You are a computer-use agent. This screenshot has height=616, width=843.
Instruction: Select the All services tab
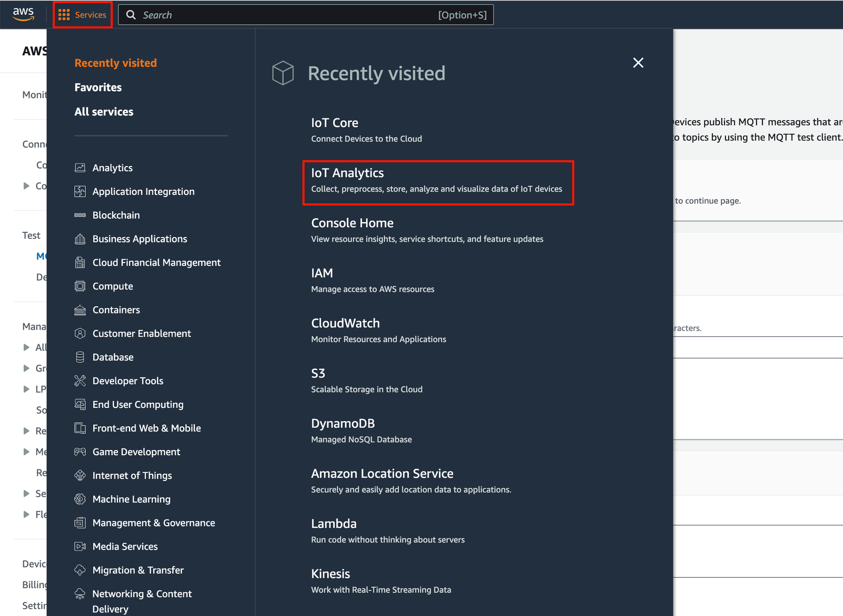coord(104,112)
